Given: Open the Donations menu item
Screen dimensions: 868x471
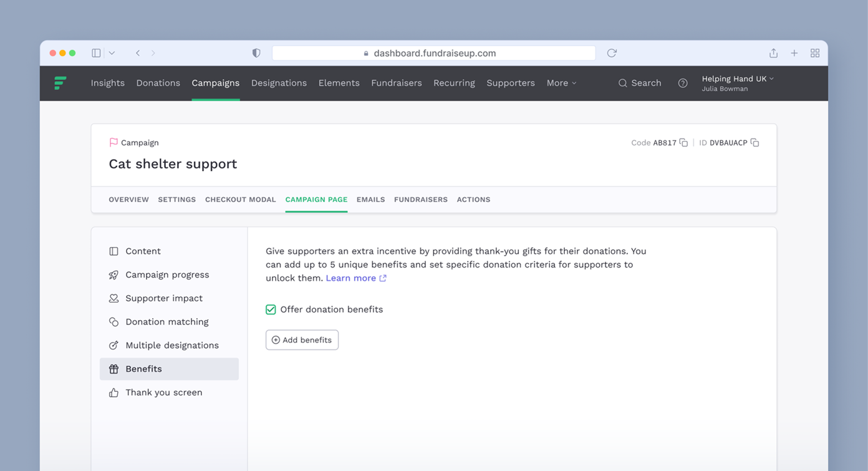Looking at the screenshot, I should pyautogui.click(x=158, y=83).
